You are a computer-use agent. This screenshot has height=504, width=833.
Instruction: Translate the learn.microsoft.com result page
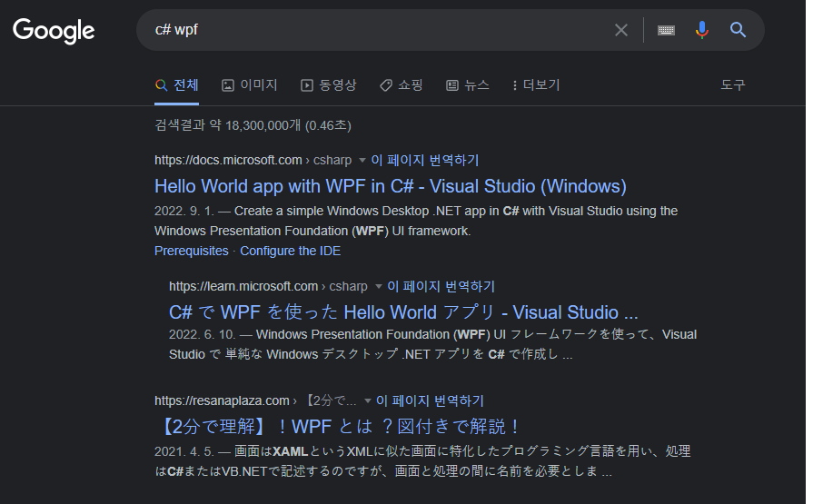(441, 286)
